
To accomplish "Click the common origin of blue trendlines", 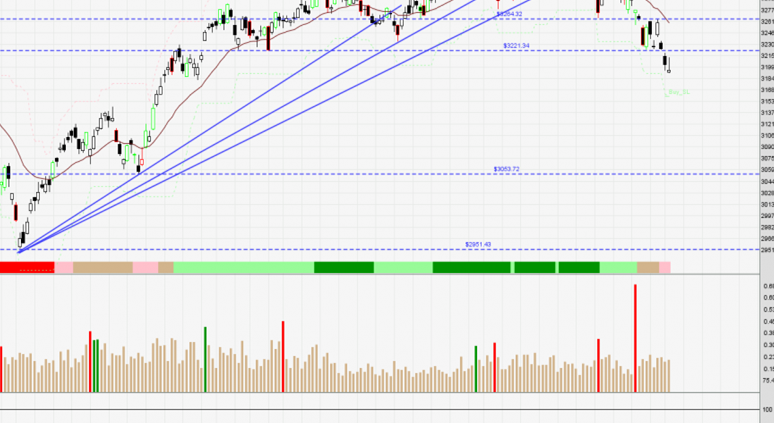I will [x=18, y=250].
